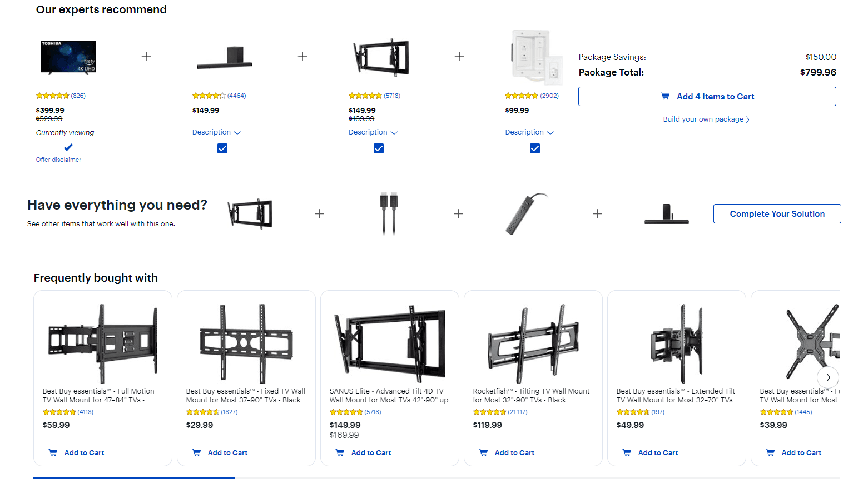Click the next arrow in Frequently bought carousel
This screenshot has width=868, height=488.
coord(828,377)
